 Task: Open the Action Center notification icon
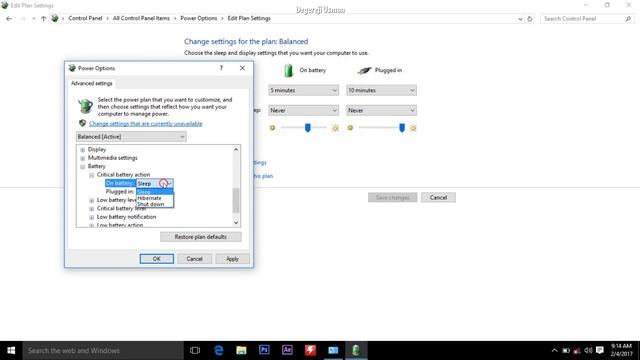tap(600, 351)
